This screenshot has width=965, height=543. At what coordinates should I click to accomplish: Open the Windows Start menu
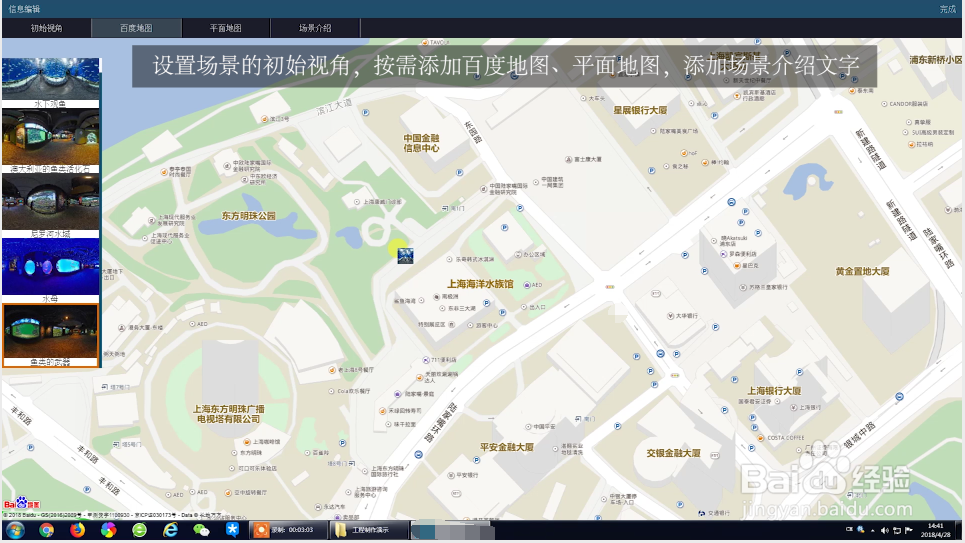point(15,530)
